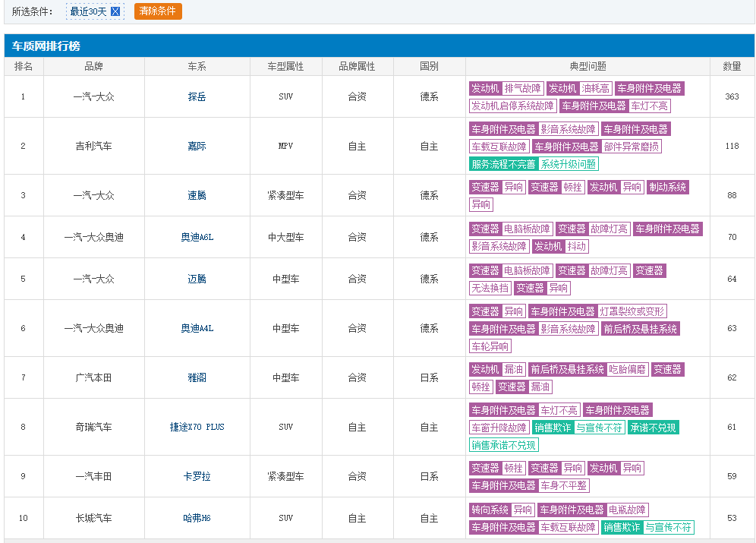Open the 嘉际 car series link
Viewport: 756px width, 543px height.
pyautogui.click(x=197, y=146)
